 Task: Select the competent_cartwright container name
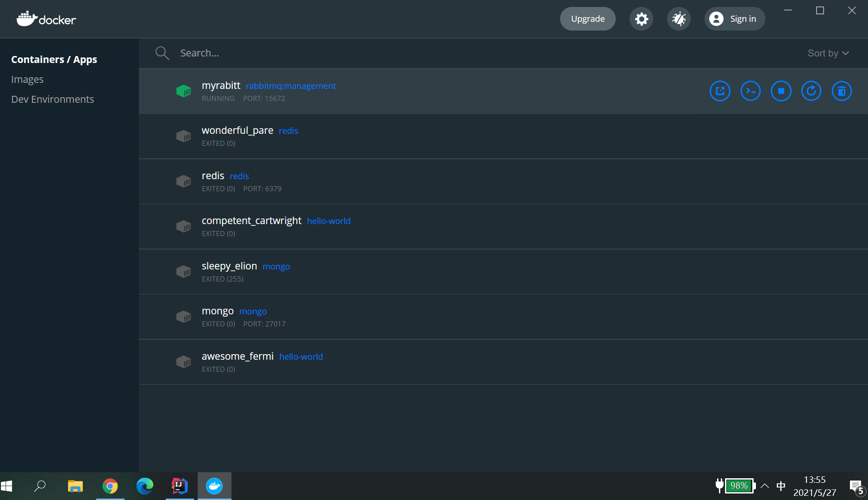coord(251,221)
